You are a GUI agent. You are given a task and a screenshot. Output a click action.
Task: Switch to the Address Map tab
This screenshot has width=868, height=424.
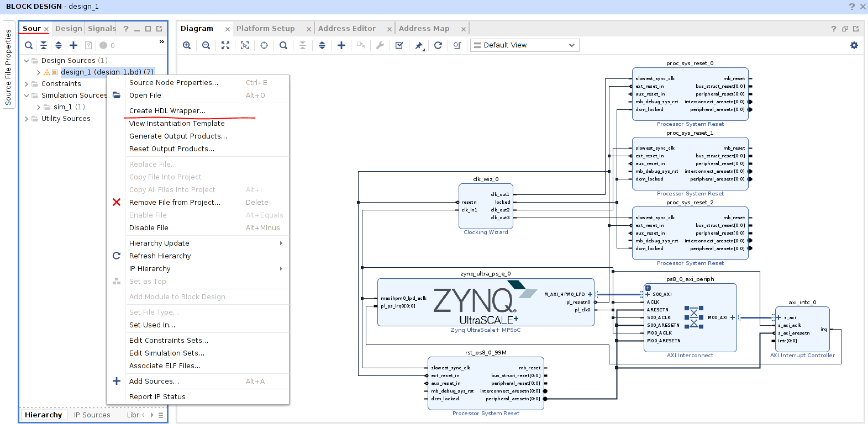click(424, 29)
